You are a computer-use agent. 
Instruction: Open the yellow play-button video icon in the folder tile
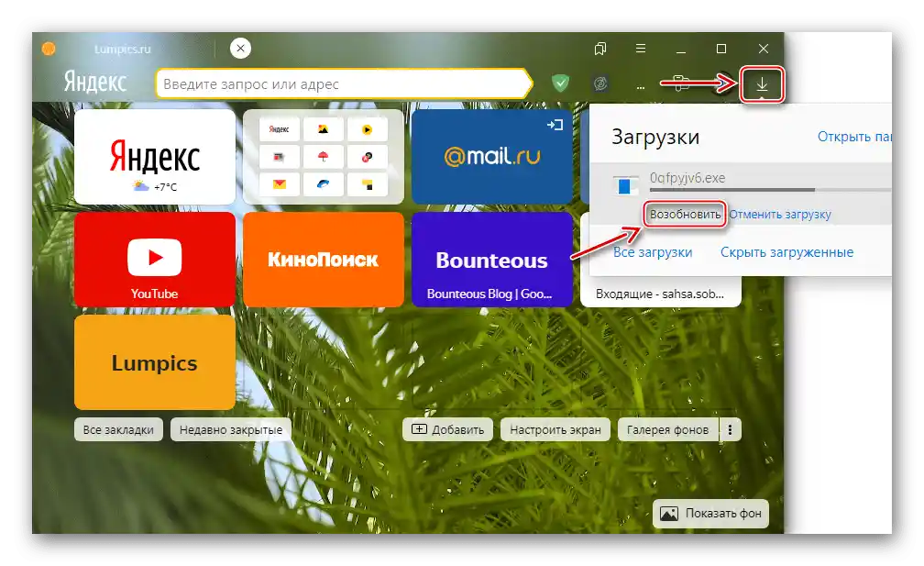click(367, 129)
